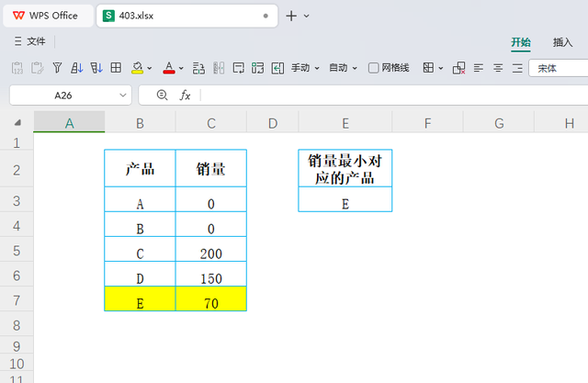
Task: Click cell B6 containing D
Action: pyautogui.click(x=140, y=274)
